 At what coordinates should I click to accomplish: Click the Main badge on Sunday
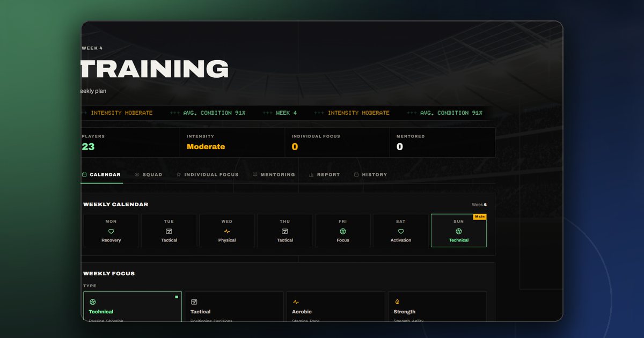point(480,217)
